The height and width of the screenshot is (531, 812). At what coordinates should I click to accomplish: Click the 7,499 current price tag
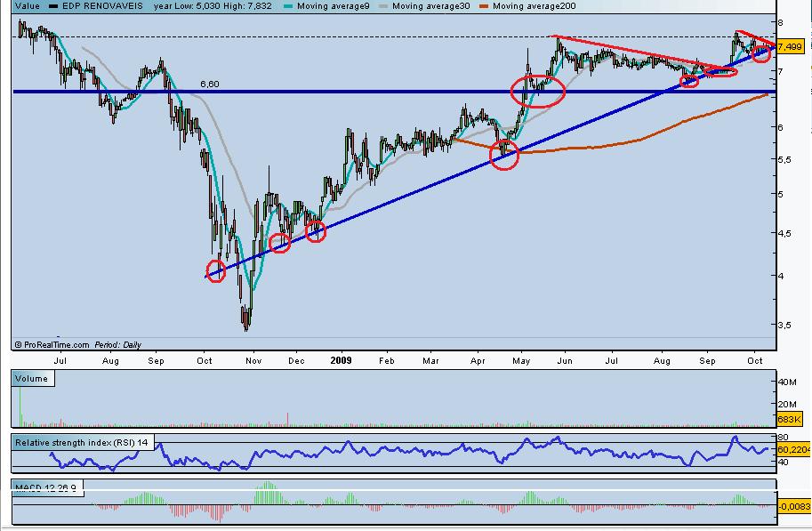coord(790,46)
